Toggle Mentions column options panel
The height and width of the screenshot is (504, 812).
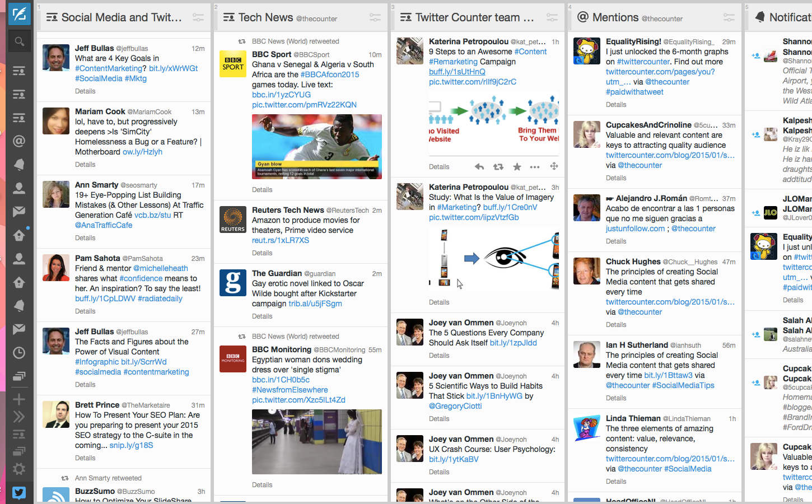[729, 18]
